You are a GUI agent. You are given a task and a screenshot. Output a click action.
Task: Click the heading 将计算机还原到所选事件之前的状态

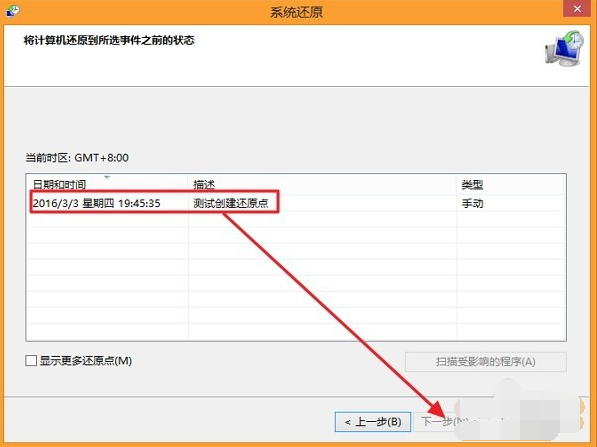coord(109,40)
